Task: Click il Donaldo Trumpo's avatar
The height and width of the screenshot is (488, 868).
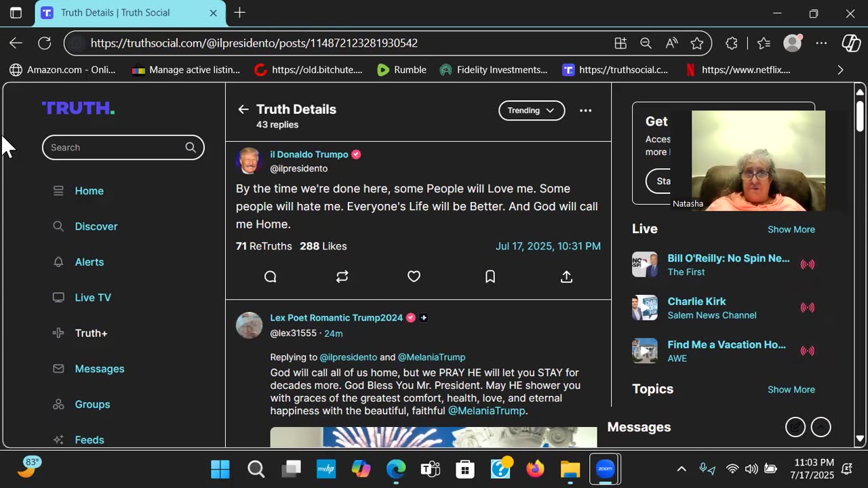Action: (x=249, y=161)
